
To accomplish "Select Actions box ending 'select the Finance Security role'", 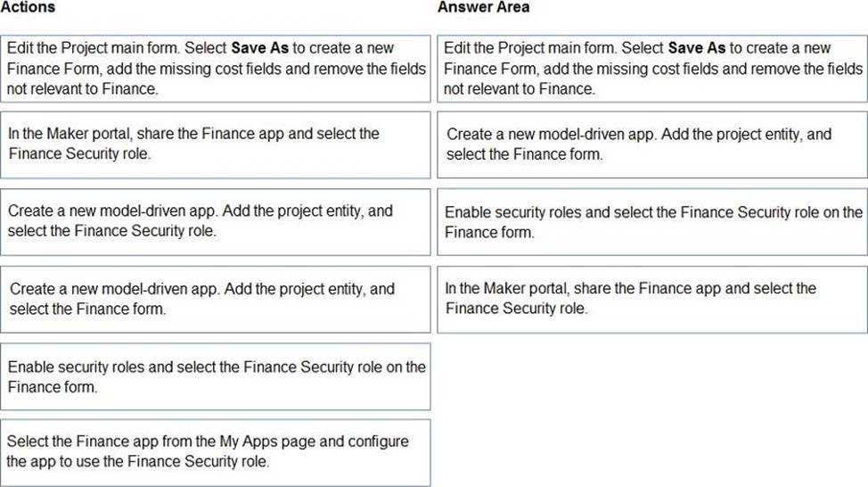I will point(216,221).
